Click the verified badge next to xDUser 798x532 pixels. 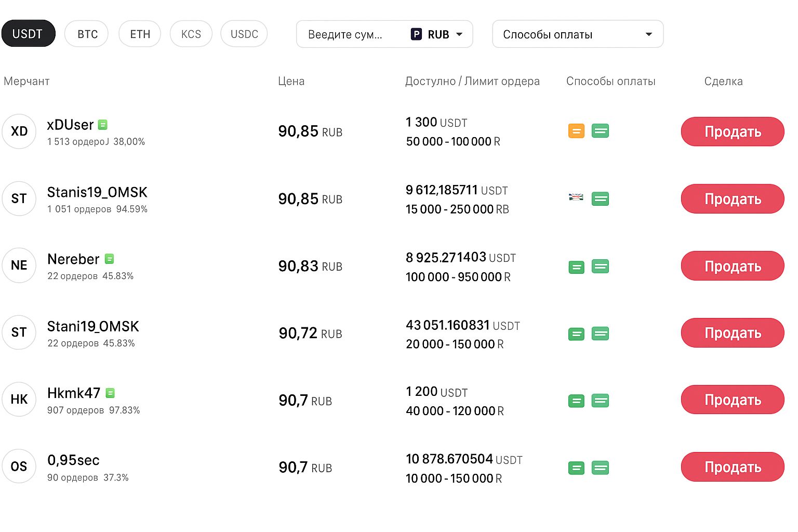point(103,125)
